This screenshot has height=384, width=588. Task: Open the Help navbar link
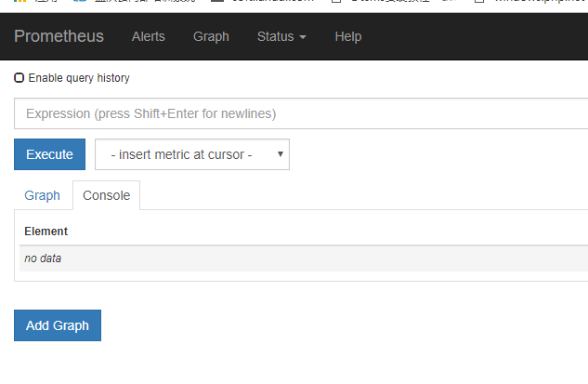coord(348,36)
